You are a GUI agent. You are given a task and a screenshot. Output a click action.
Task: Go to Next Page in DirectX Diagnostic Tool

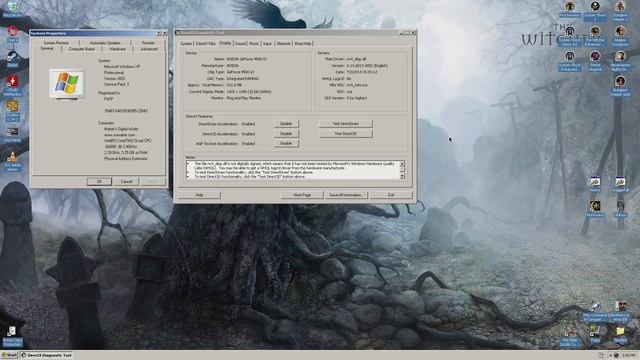point(302,195)
